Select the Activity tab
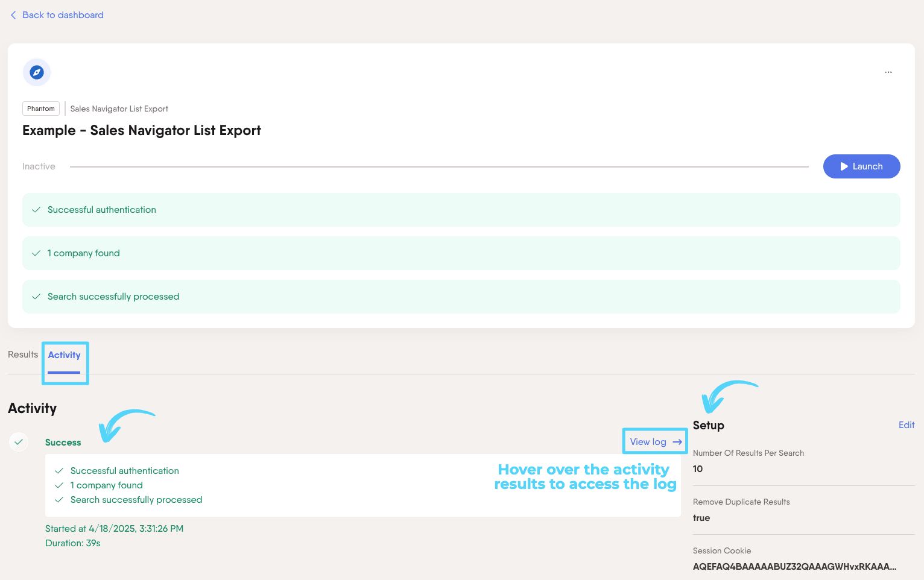The height and width of the screenshot is (580, 924). pyautogui.click(x=64, y=355)
